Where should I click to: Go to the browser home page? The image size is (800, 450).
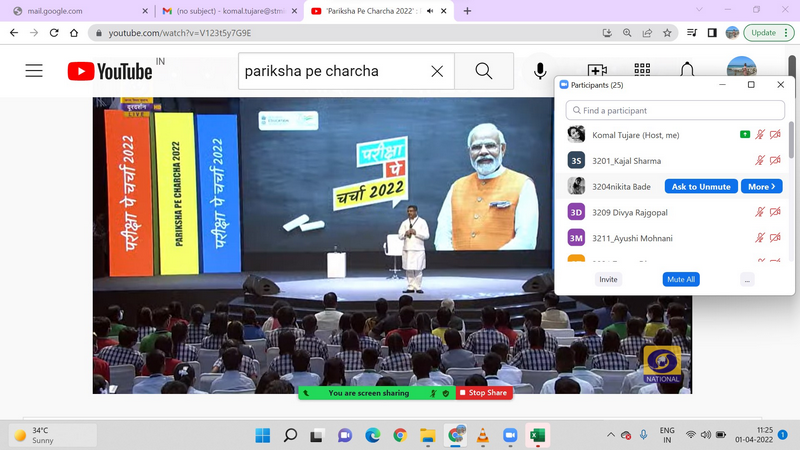coord(74,33)
